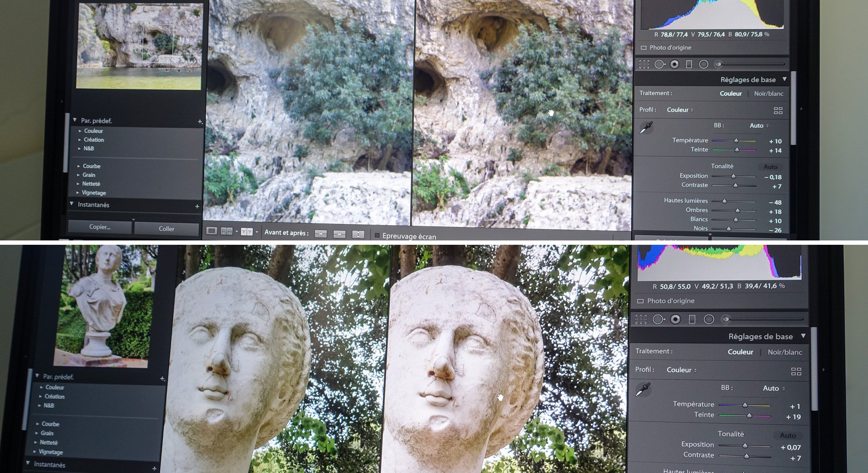Toggle Photo d'origine under the cave histogram
Screen dimensions: 868x473
[644, 48]
